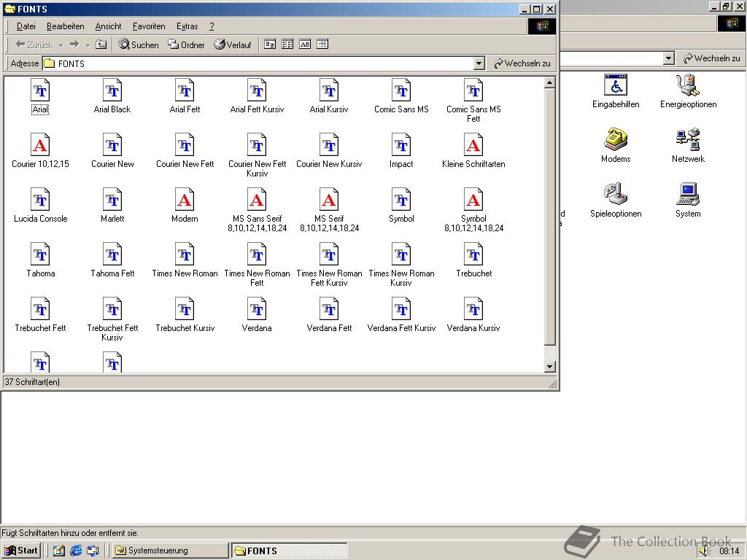Select the Times New Roman font icon

coord(185,254)
